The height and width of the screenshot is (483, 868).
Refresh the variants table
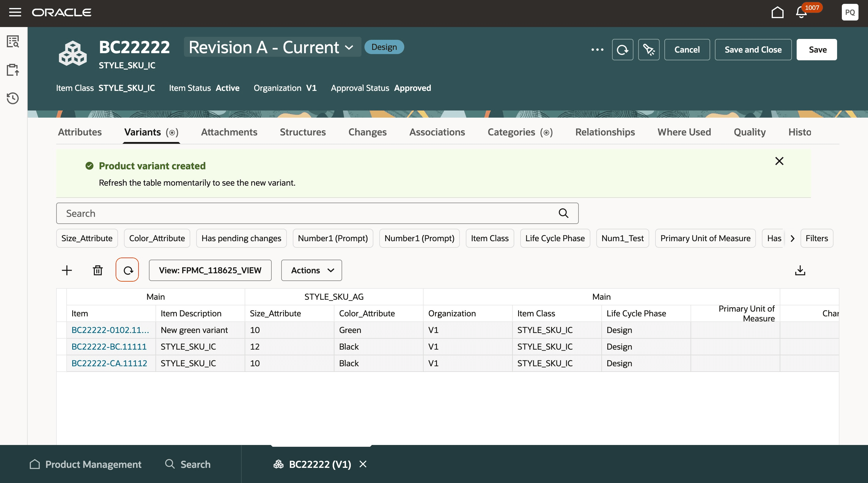tap(127, 270)
